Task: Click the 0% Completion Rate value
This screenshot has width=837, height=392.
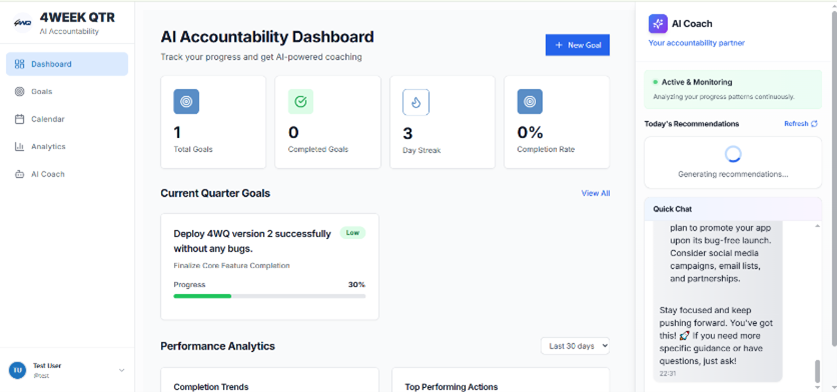Action: tap(530, 132)
